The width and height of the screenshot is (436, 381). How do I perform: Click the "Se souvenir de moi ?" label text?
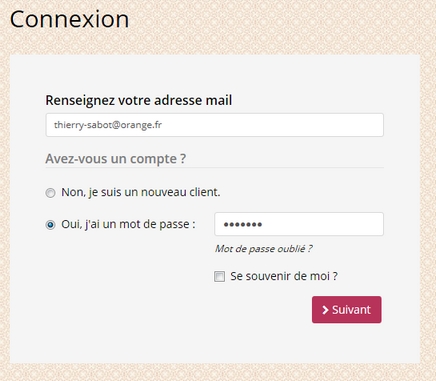point(284,276)
